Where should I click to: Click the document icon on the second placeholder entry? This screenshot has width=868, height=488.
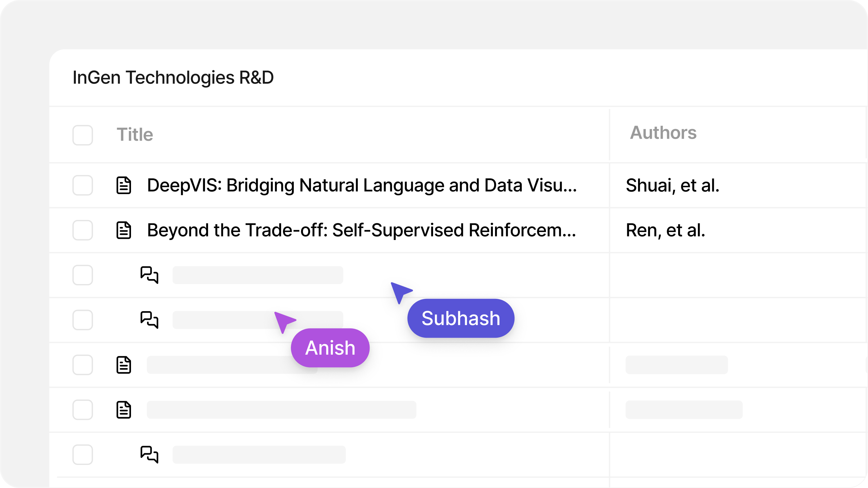click(124, 410)
